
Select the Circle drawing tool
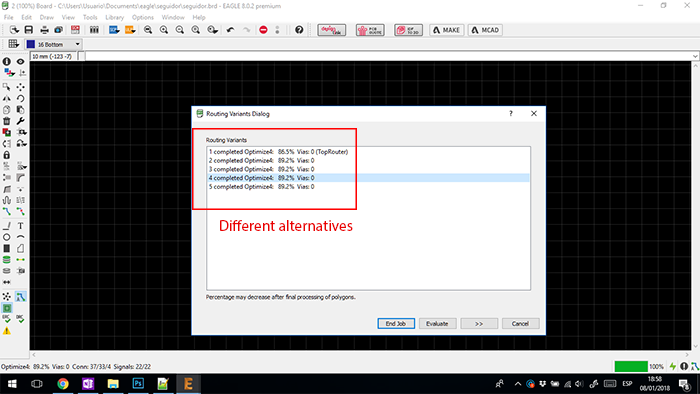(x=7, y=237)
